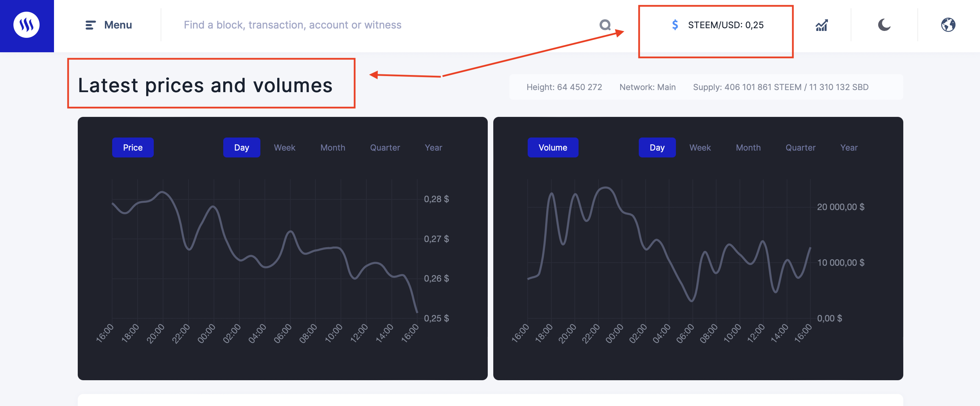Click the STEEM/USD: 0,25 price indicator
Screen dimensions: 980x406
[x=725, y=25]
